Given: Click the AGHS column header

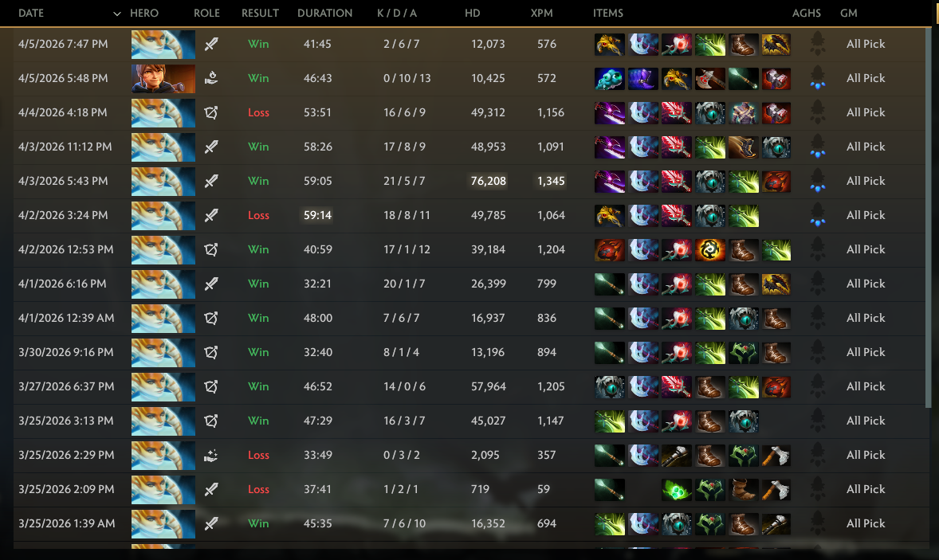Looking at the screenshot, I should [x=806, y=14].
